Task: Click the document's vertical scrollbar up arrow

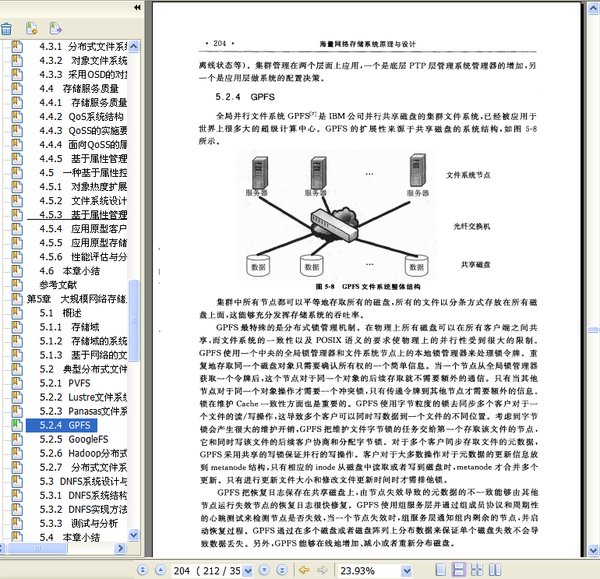Action: 592,8
